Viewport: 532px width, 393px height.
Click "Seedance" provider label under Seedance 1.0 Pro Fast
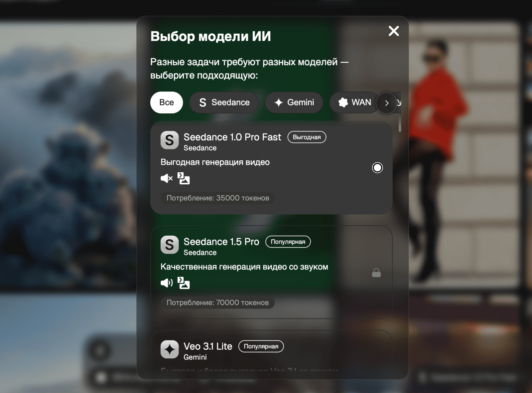pos(200,148)
